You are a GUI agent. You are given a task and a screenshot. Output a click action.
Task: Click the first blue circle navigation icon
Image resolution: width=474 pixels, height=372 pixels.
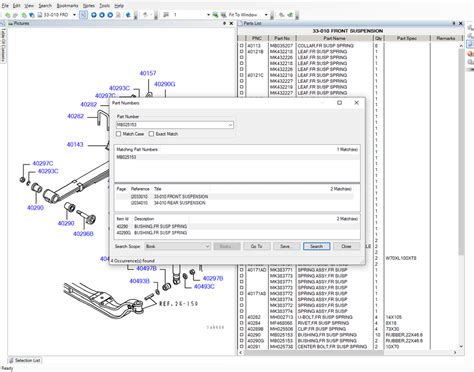pyautogui.click(x=94, y=15)
